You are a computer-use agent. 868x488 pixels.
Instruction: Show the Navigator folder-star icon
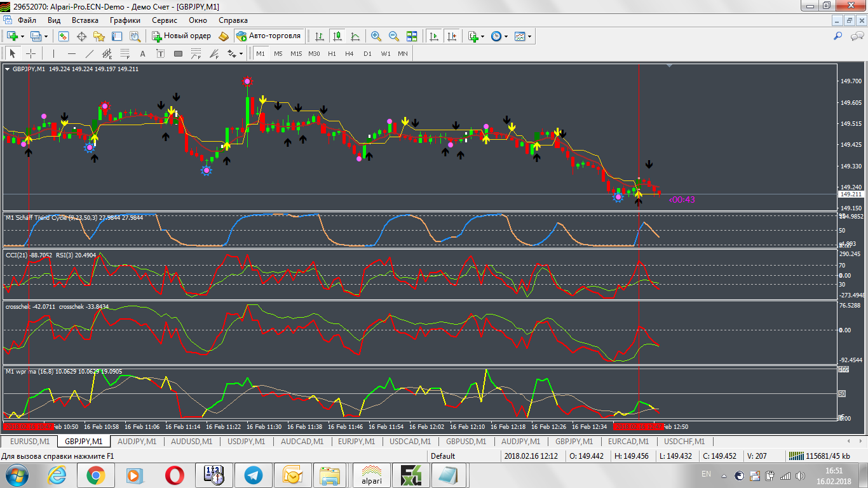(99, 36)
